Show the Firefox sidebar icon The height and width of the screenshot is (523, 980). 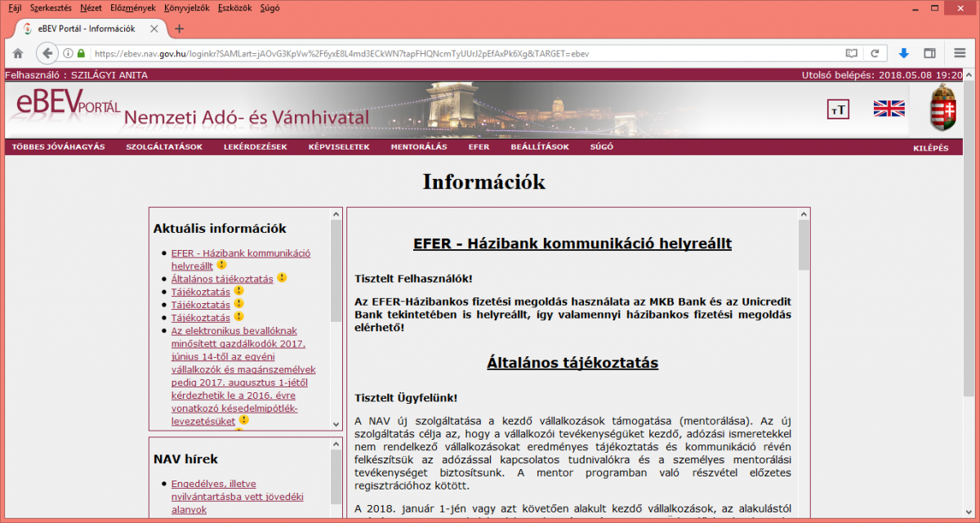point(929,53)
